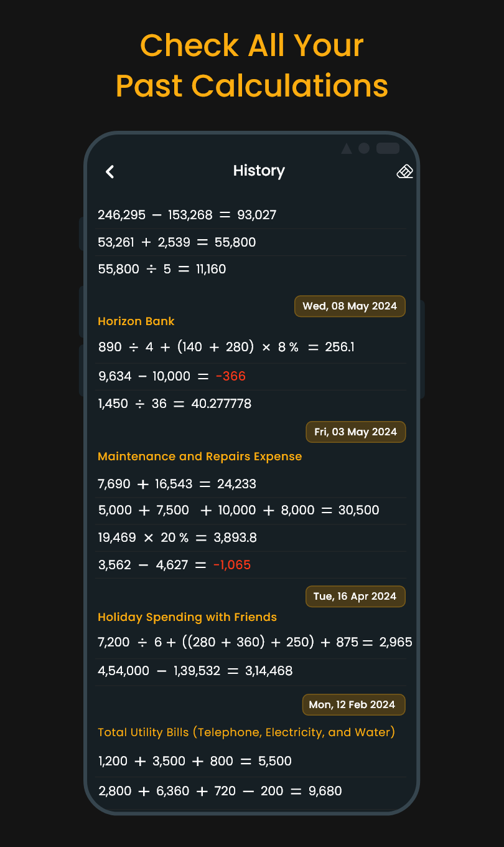The width and height of the screenshot is (504, 847).
Task: Tap the Total Utility Bills heading
Action: click(x=246, y=732)
